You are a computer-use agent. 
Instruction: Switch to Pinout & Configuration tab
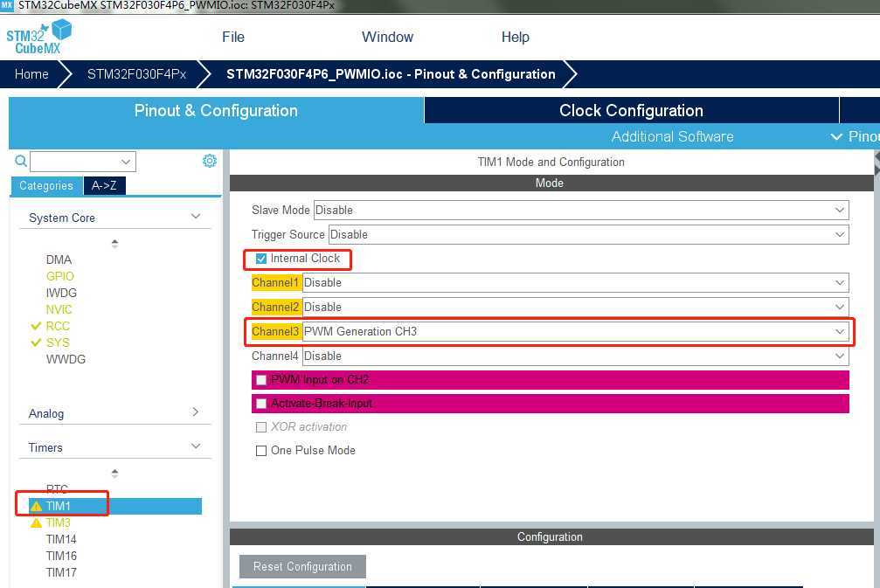216,111
